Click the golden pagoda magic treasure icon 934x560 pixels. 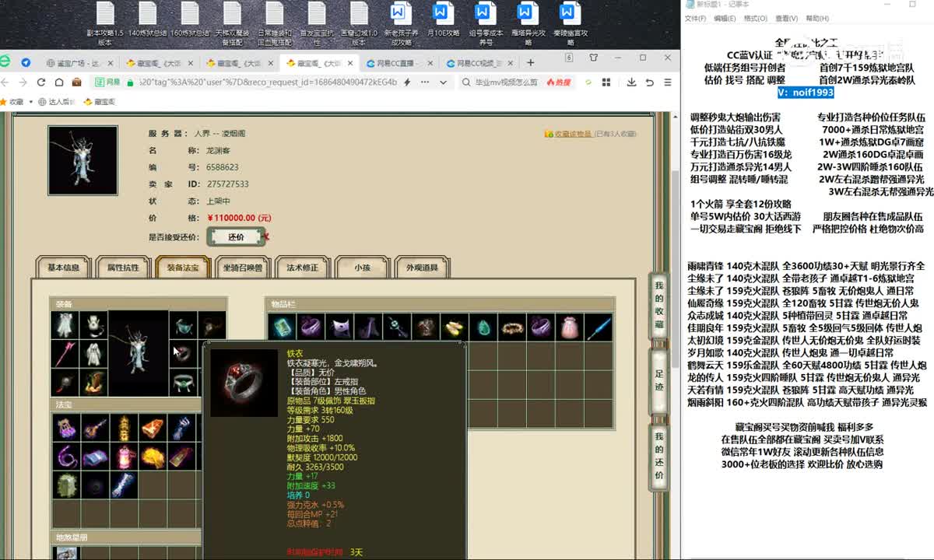[x=123, y=428]
